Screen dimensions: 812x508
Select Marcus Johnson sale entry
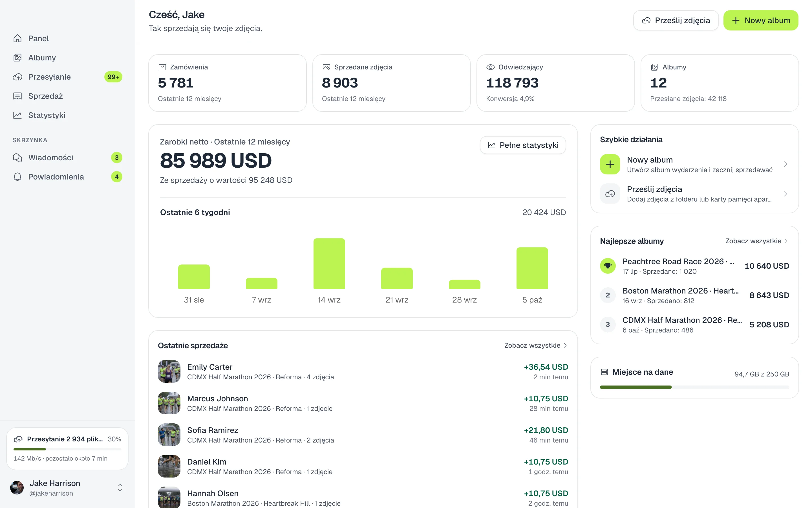363,403
